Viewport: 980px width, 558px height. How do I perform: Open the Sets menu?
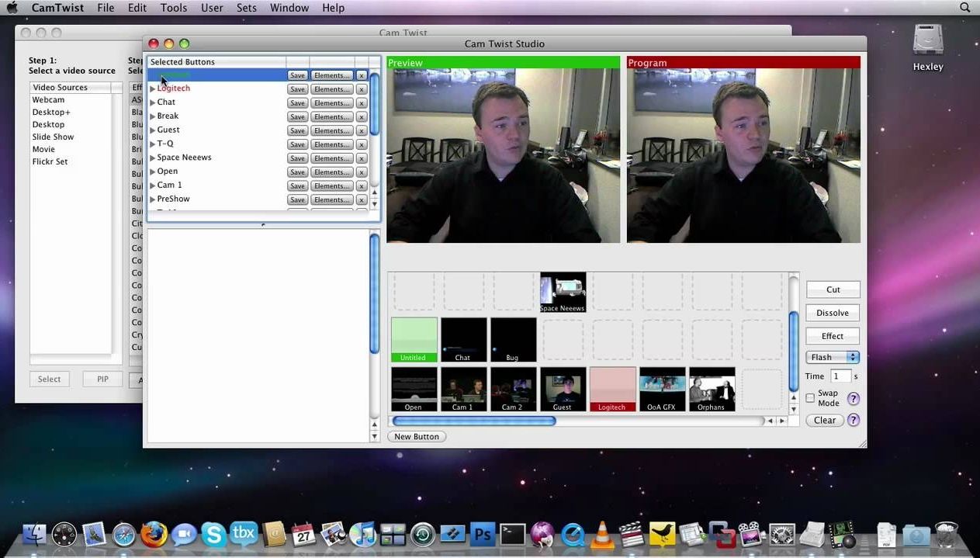pyautogui.click(x=247, y=8)
